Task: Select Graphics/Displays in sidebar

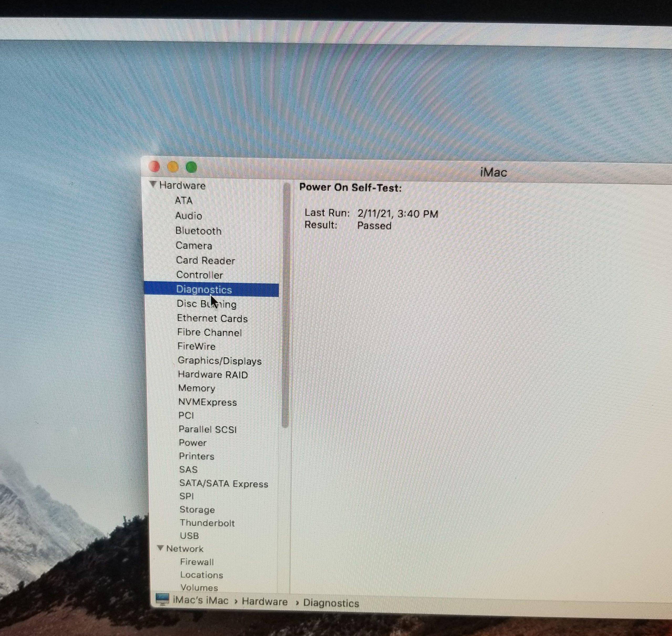Action: click(219, 361)
